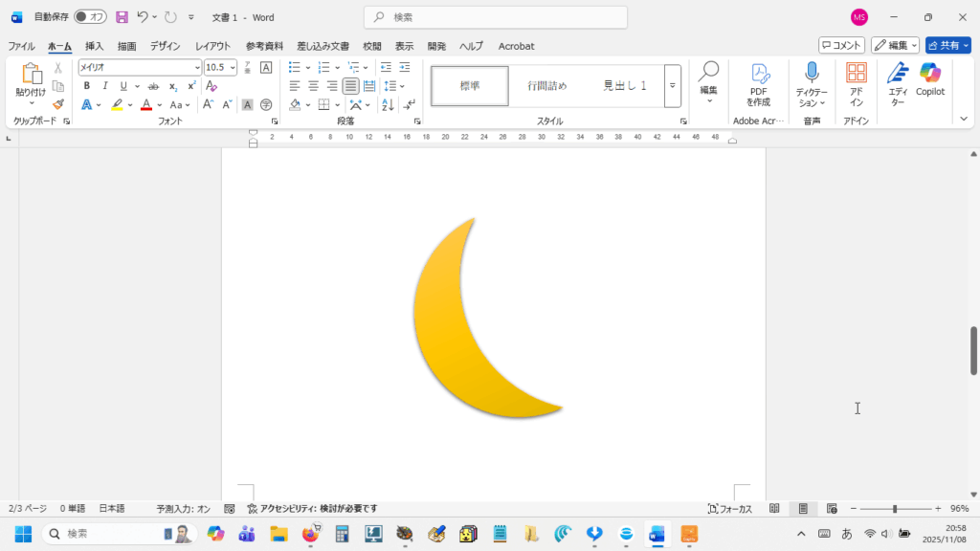The height and width of the screenshot is (551, 980).
Task: Start Dictation with the microphone icon
Action: 812,74
